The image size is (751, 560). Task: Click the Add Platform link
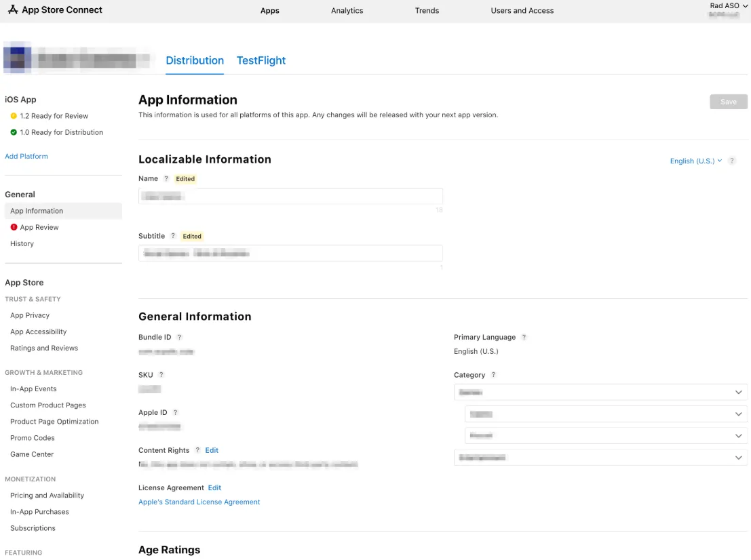pos(26,156)
